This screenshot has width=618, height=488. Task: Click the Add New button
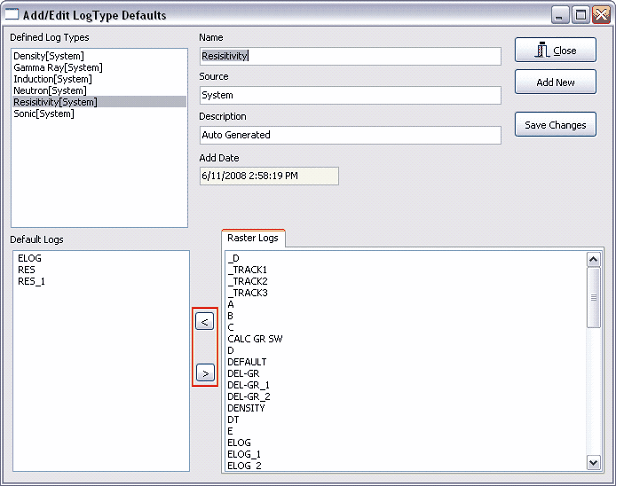[x=555, y=82]
